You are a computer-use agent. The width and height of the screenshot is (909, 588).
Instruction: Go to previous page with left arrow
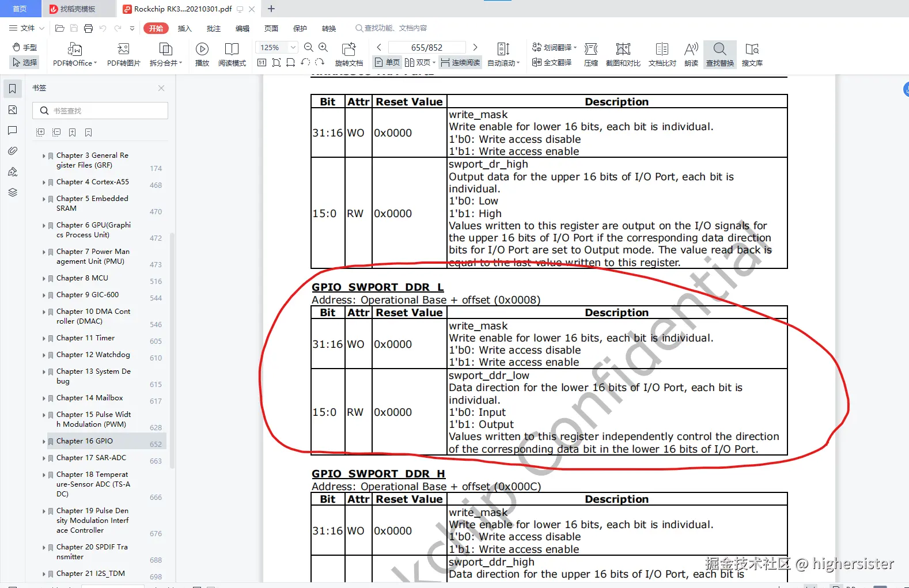tap(379, 47)
